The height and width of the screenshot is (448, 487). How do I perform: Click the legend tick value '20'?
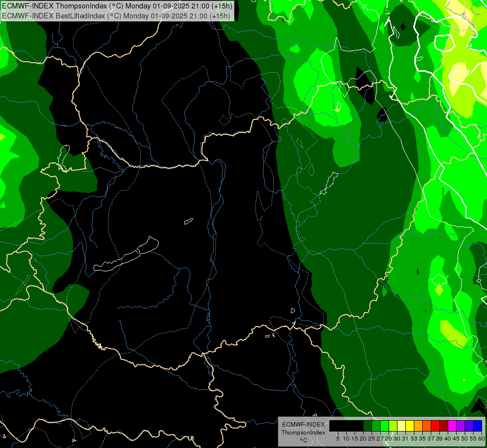tap(364, 439)
